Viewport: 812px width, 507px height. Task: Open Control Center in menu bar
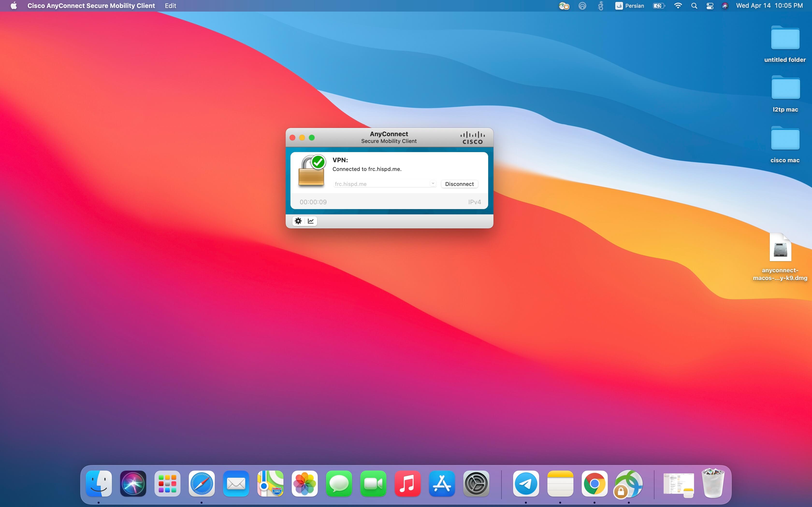710,6
